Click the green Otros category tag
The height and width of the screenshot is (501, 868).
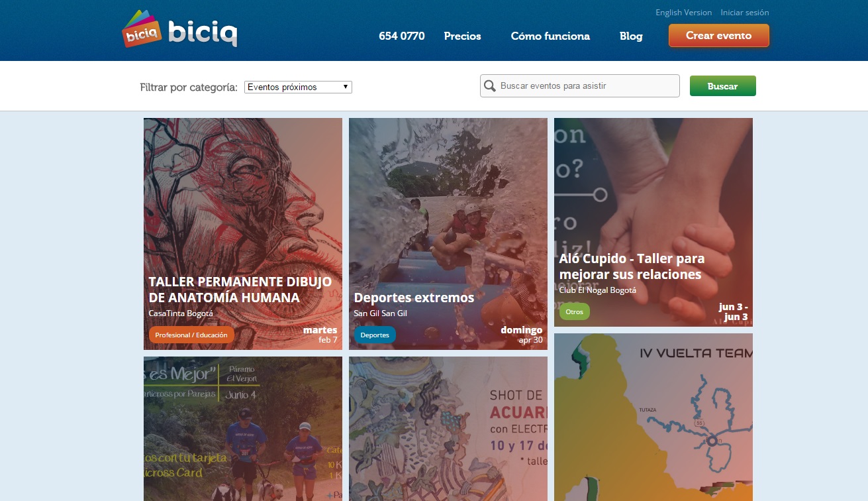pos(574,311)
